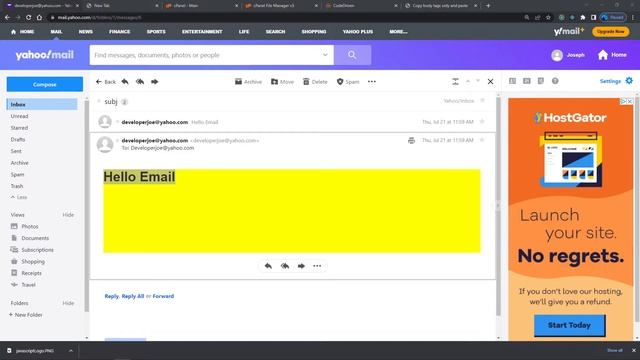Open the Move to folder option

(282, 82)
